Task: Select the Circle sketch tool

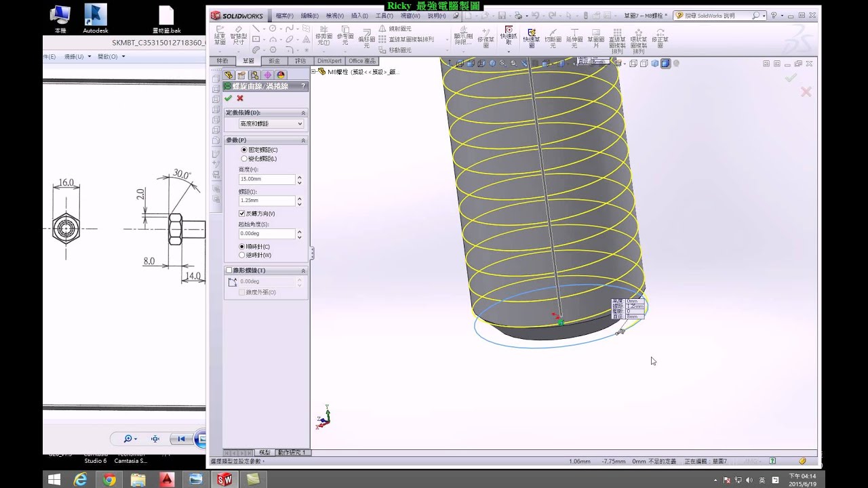Action: pyautogui.click(x=273, y=28)
